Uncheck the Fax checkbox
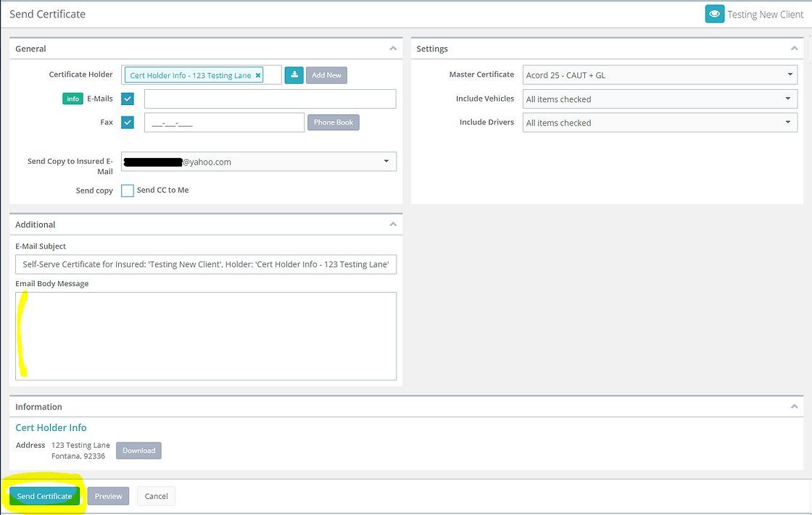This screenshot has width=812, height=515. click(128, 122)
